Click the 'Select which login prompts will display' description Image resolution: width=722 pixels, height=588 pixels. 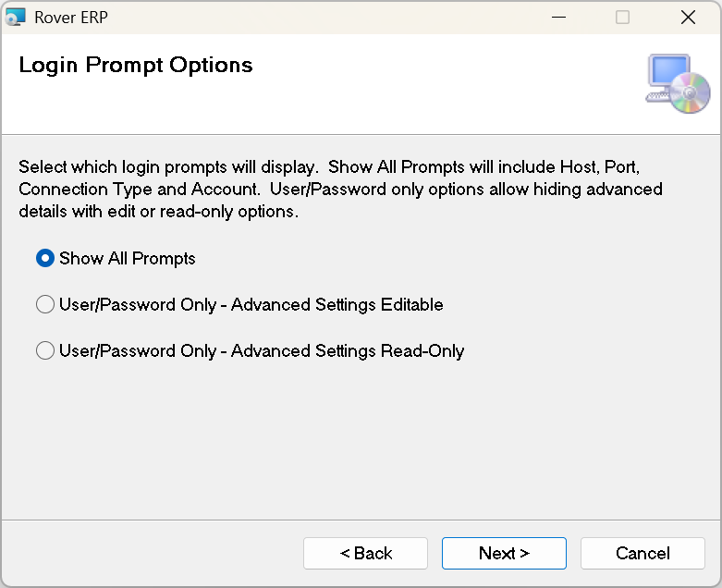[341, 189]
